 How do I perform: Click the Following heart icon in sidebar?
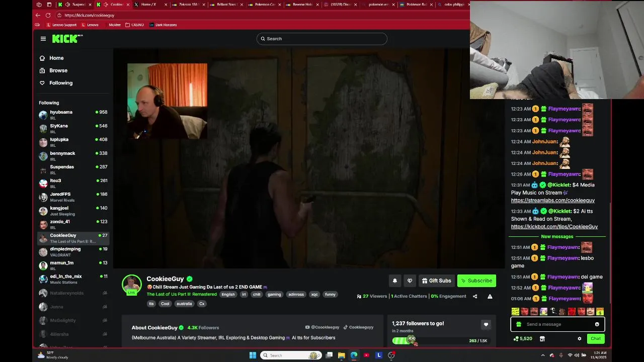tap(42, 83)
